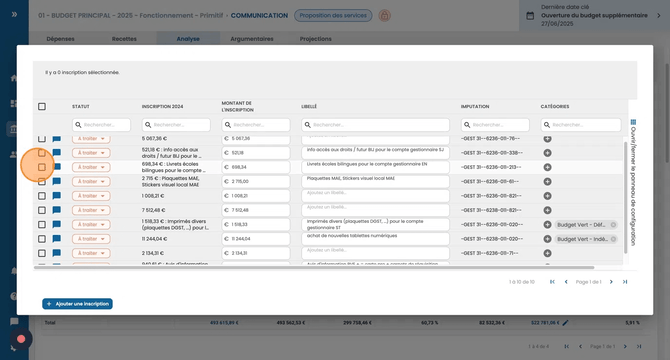This screenshot has width=670, height=360.
Task: Click the lock icon beside Proposition des services
Action: 385,16
